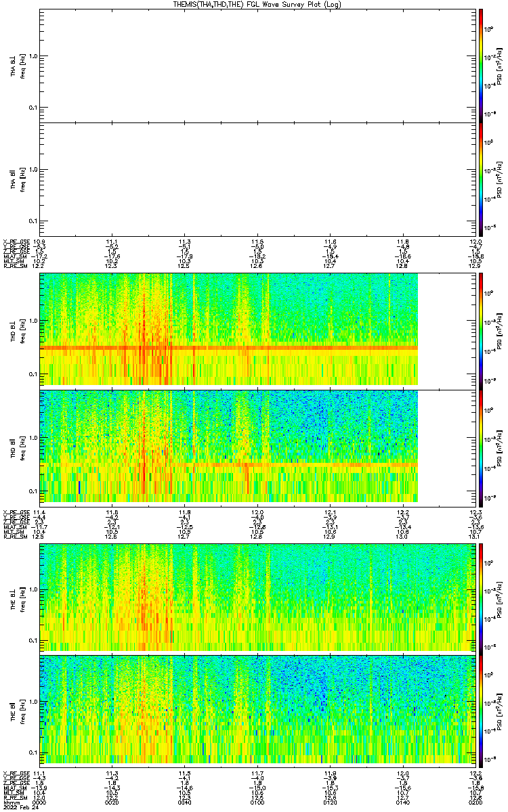
Task: Click the 1.0 frequency tick of THA B-perpendicular panel
Action: 33,58
